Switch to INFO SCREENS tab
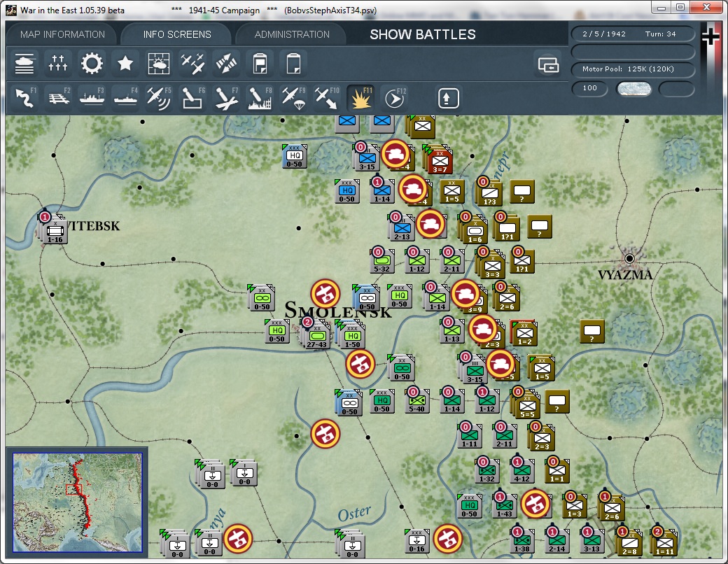Screen dimensions: 728x564 coord(177,34)
